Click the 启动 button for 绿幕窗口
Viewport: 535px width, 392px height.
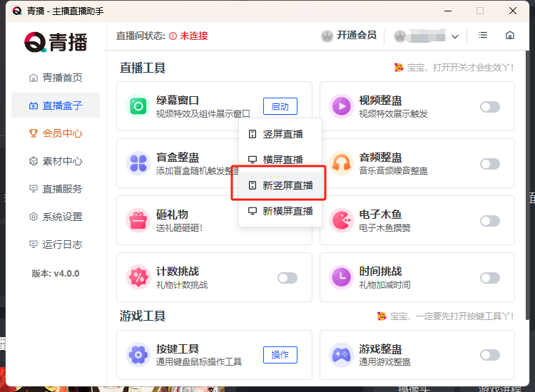click(280, 106)
